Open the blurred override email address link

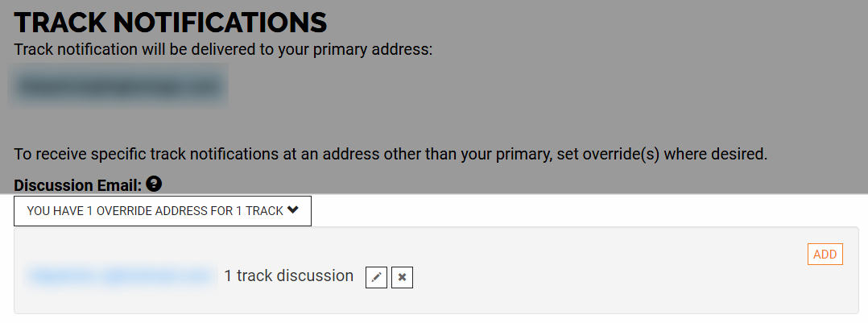(x=122, y=276)
